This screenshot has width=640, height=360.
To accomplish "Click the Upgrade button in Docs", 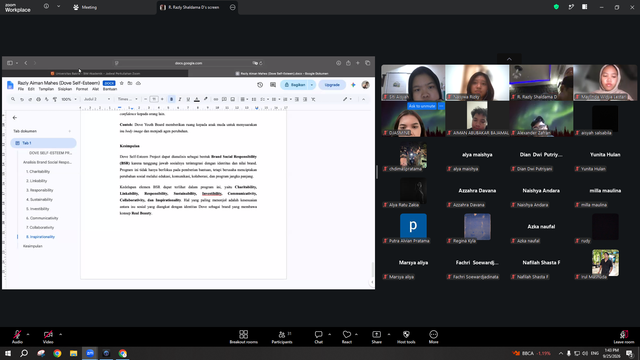I will pyautogui.click(x=332, y=85).
